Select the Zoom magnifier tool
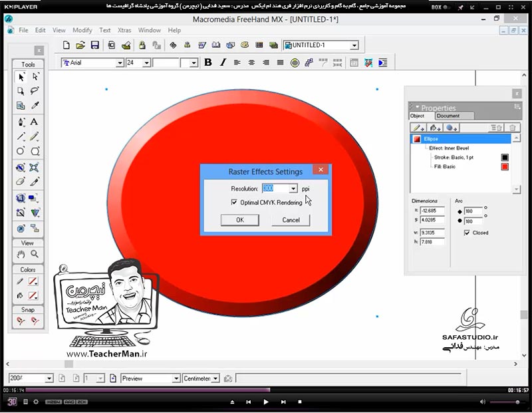532x413 pixels. click(35, 254)
